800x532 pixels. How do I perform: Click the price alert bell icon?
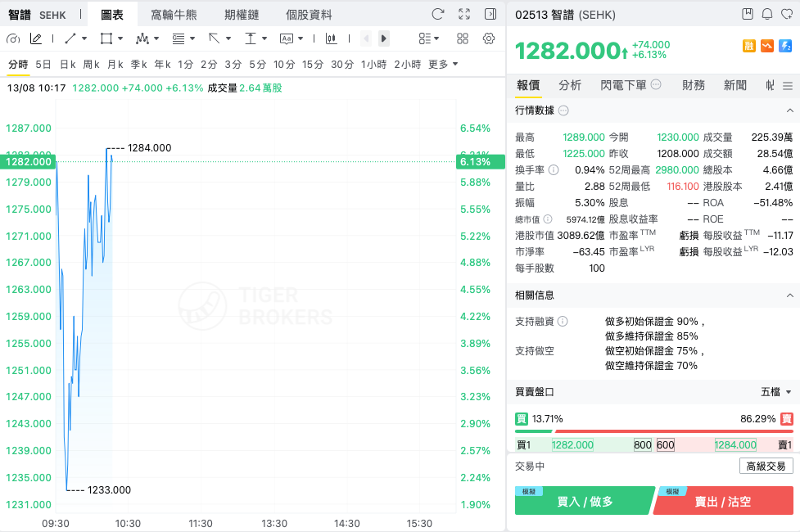coord(766,14)
